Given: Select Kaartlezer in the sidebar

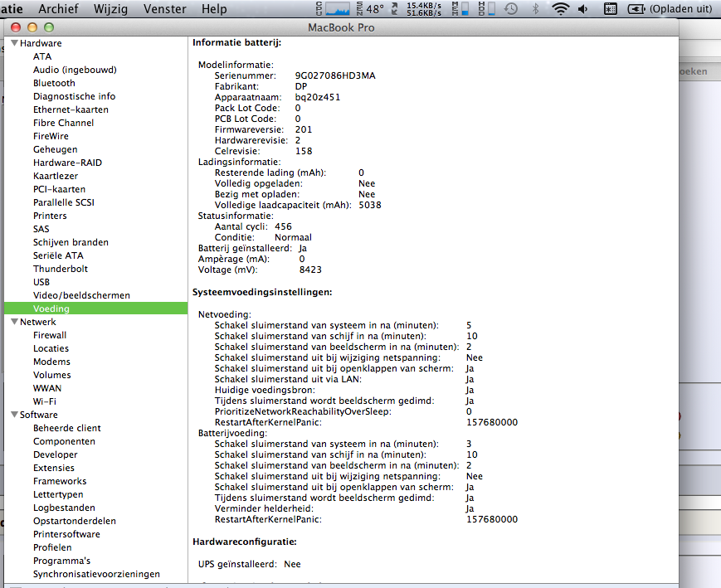Looking at the screenshot, I should 56,176.
